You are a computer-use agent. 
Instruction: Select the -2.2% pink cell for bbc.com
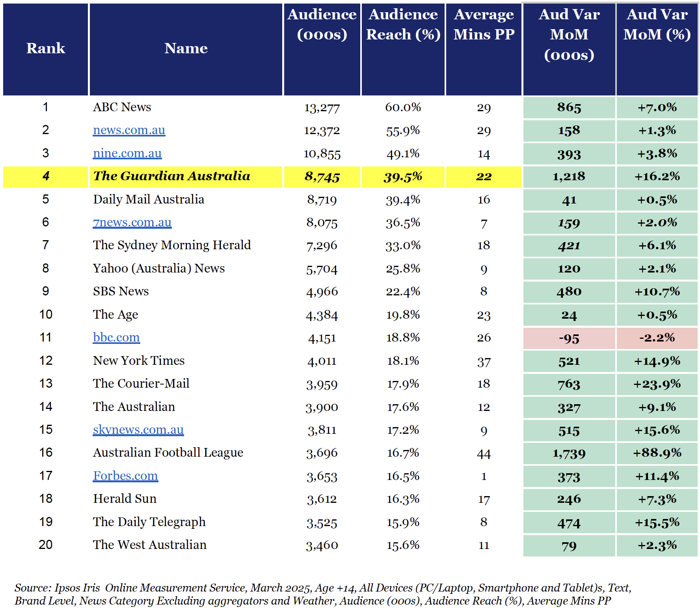coord(657,338)
